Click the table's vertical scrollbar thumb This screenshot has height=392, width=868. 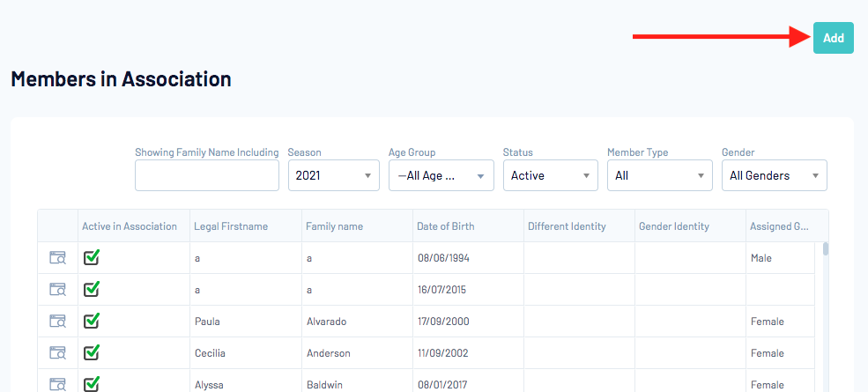pyautogui.click(x=826, y=248)
